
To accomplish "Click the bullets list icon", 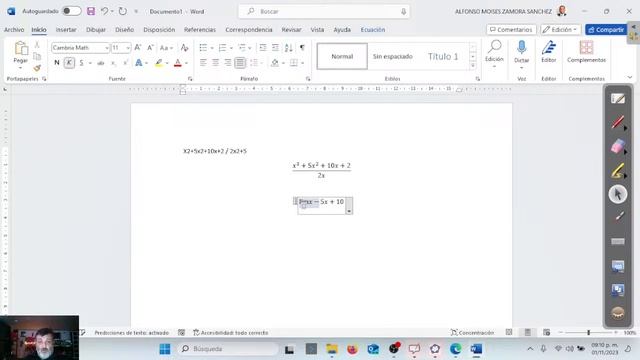I will (x=203, y=48).
